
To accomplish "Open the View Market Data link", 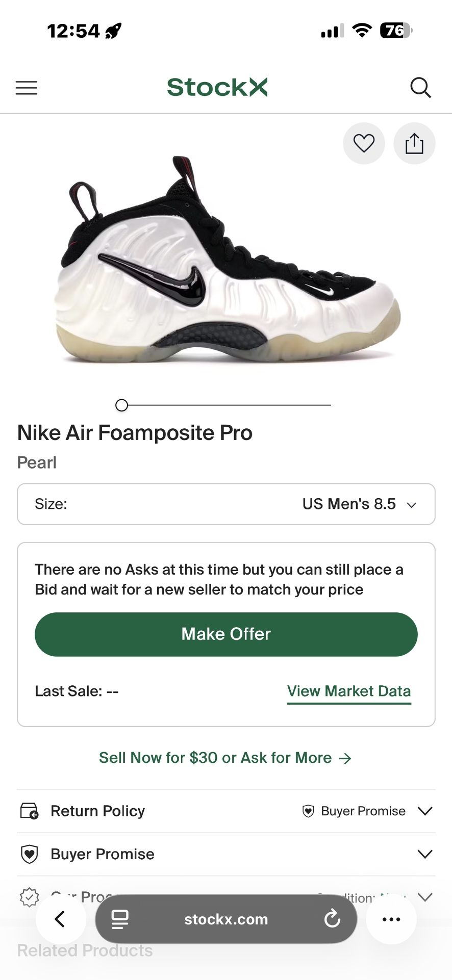I will point(349,691).
